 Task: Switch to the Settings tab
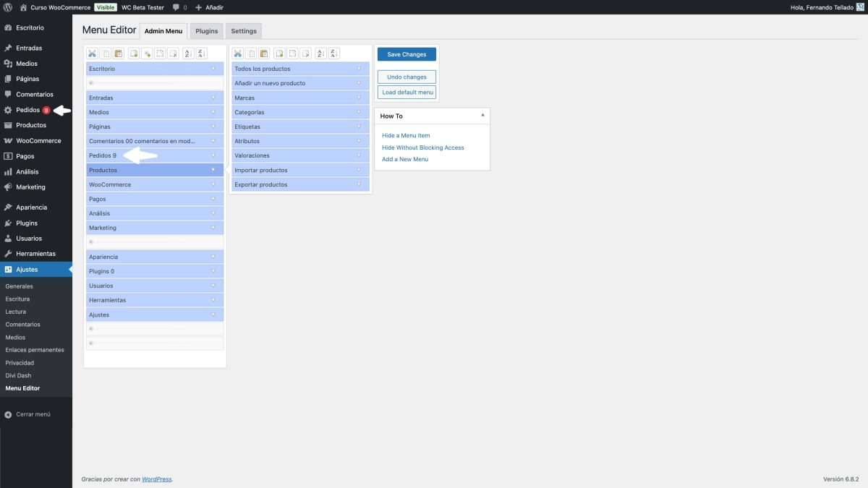pos(244,31)
